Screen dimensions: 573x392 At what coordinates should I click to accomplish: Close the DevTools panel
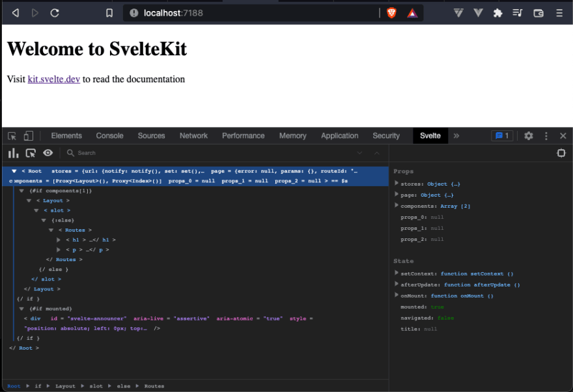(563, 136)
